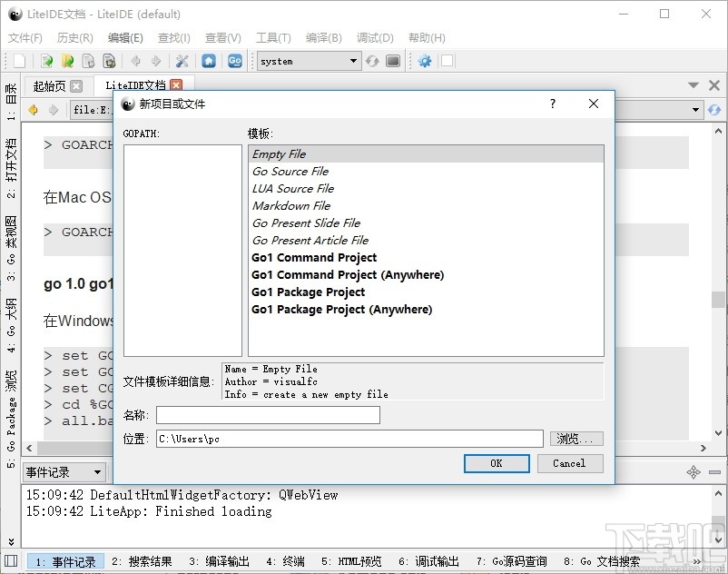Toggle the 1: 目录 side panel
This screenshot has width=728, height=574.
click(x=11, y=102)
